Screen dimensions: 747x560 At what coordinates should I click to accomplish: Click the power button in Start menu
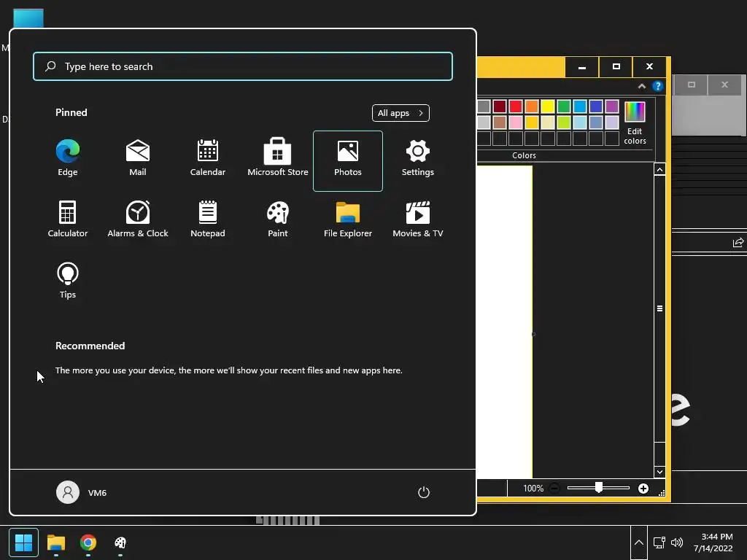coord(424,492)
